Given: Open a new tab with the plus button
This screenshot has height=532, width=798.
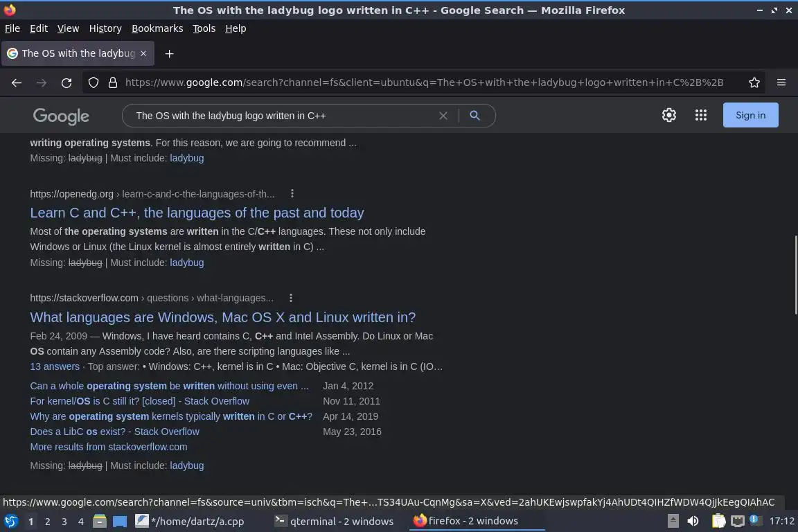Looking at the screenshot, I should (x=170, y=53).
